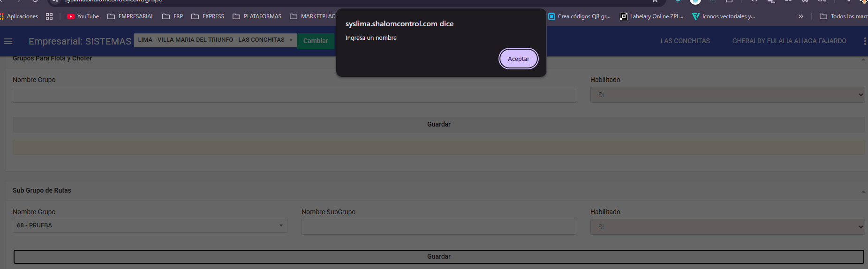Click Aceptar in the alert dialog

click(518, 59)
